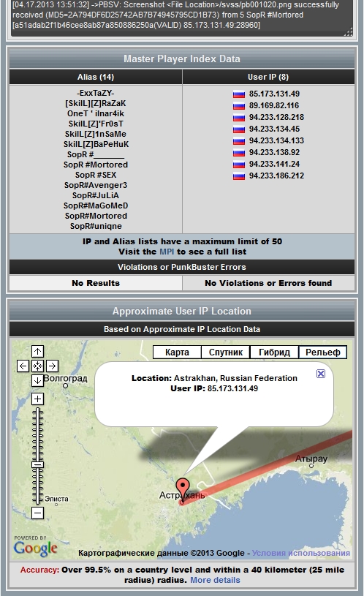This screenshot has width=364, height=596.
Task: Zoom out with the minus icon
Action: pyautogui.click(x=37, y=513)
